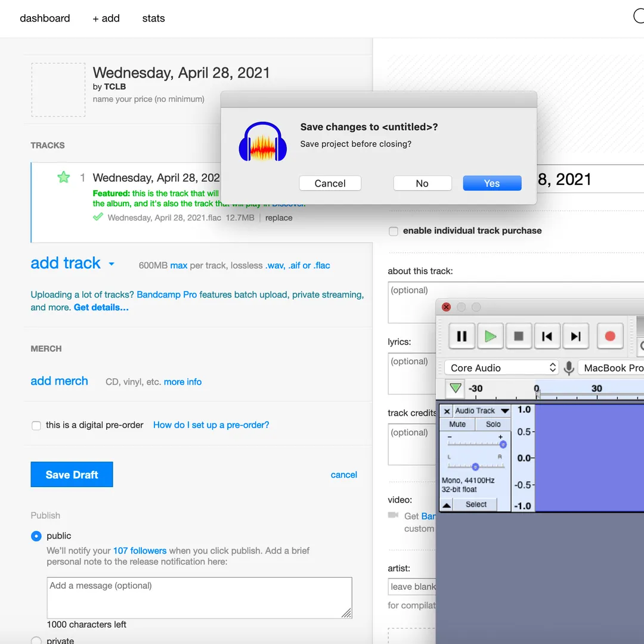Go to the dashboard navigation item
This screenshot has height=644, width=644.
pos(45,18)
